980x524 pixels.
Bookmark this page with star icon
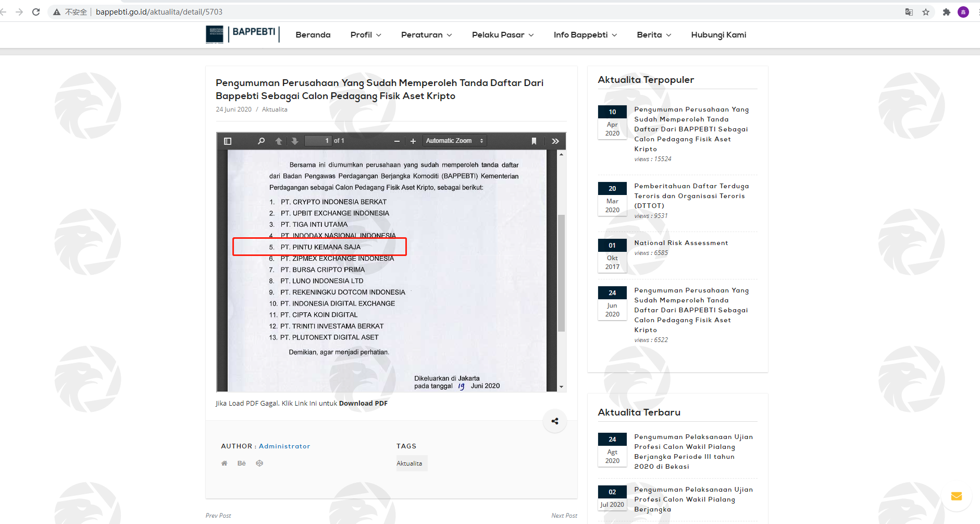point(926,12)
